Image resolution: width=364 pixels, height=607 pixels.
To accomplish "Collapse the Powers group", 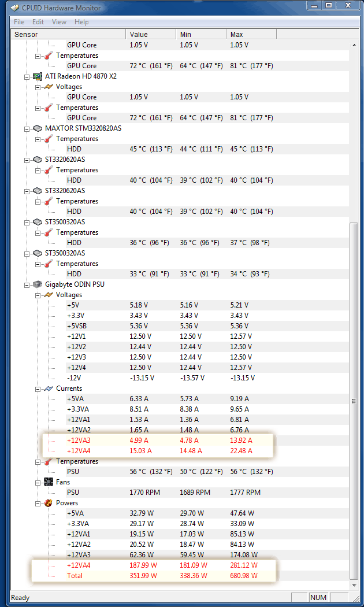I will (38, 504).
